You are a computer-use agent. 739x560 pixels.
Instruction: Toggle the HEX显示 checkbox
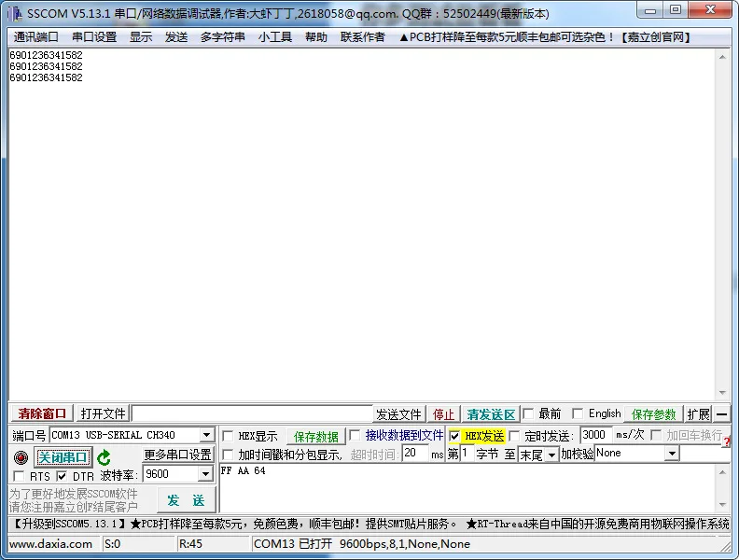coord(228,436)
